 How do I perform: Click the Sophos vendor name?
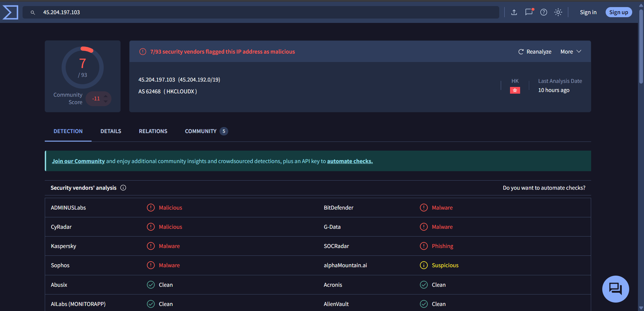point(60,265)
